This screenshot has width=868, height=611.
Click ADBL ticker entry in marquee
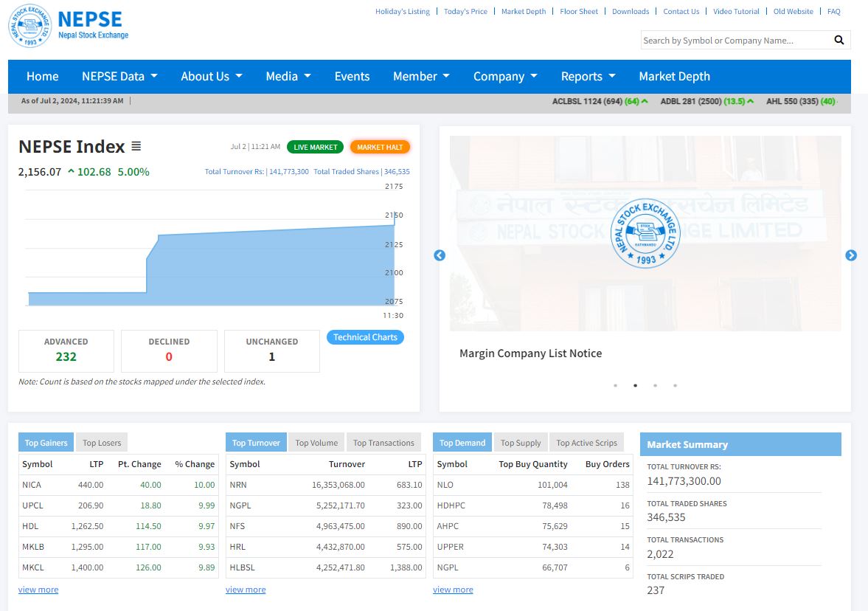[x=707, y=101]
